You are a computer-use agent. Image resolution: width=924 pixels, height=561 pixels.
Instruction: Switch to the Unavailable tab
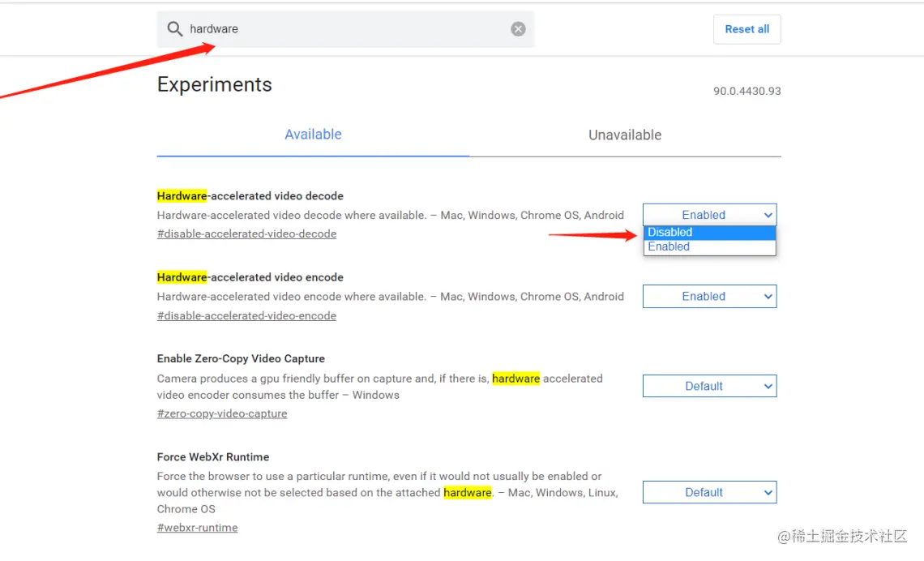coord(625,135)
